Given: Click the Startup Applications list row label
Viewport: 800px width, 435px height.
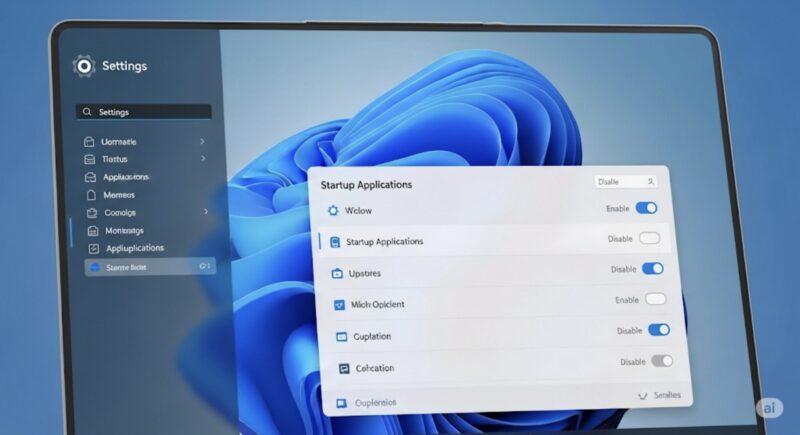Looking at the screenshot, I should click(385, 242).
